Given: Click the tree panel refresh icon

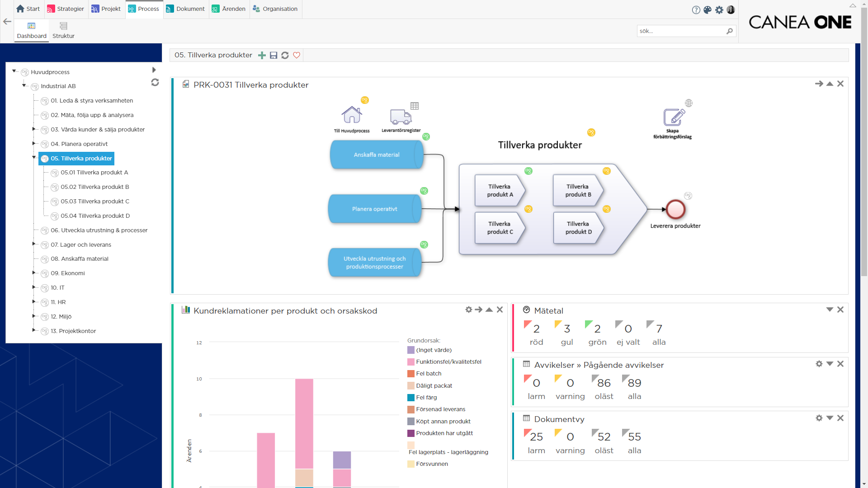Looking at the screenshot, I should (x=155, y=82).
